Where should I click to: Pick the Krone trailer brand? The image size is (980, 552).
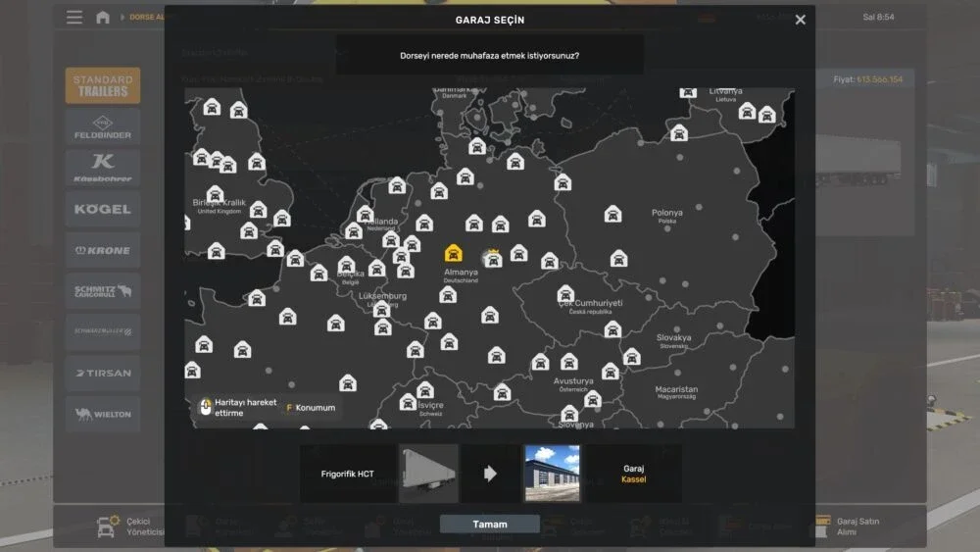pos(103,251)
